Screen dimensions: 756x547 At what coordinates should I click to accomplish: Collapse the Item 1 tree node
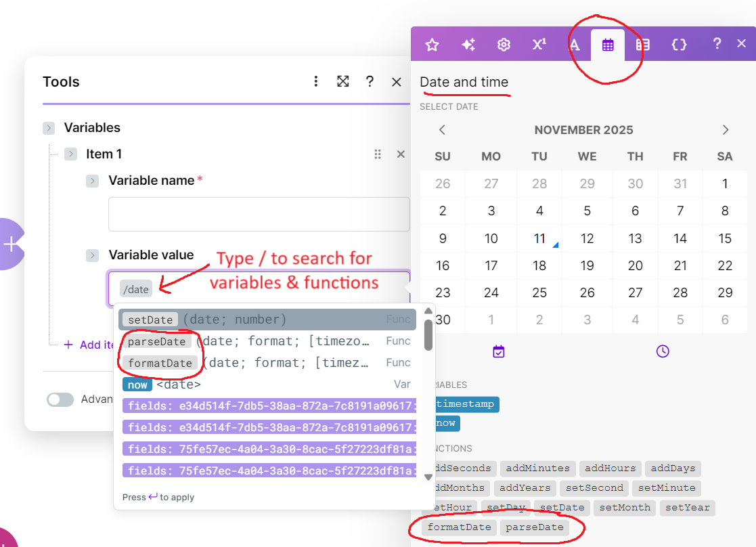point(71,154)
